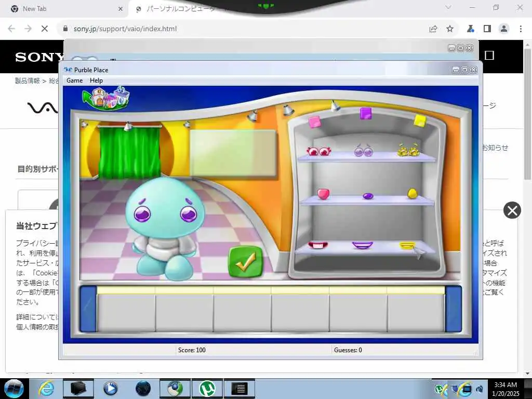Click the pink color block above the shelf
This screenshot has height=399, width=532.
click(314, 122)
